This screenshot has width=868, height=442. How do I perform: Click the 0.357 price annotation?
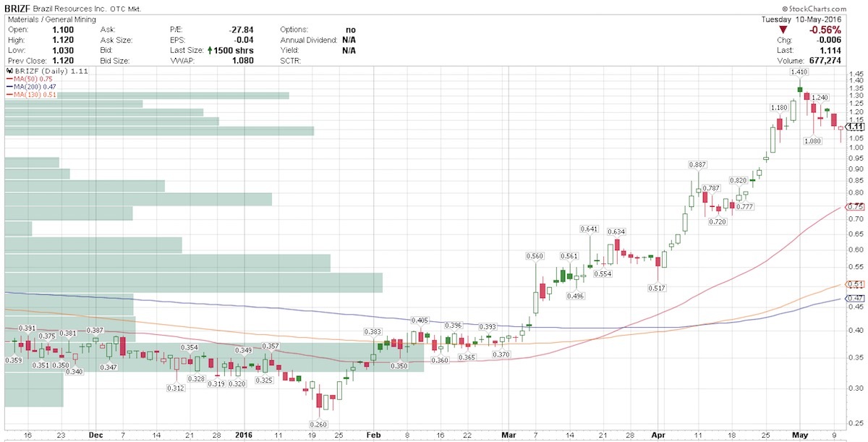(x=270, y=347)
